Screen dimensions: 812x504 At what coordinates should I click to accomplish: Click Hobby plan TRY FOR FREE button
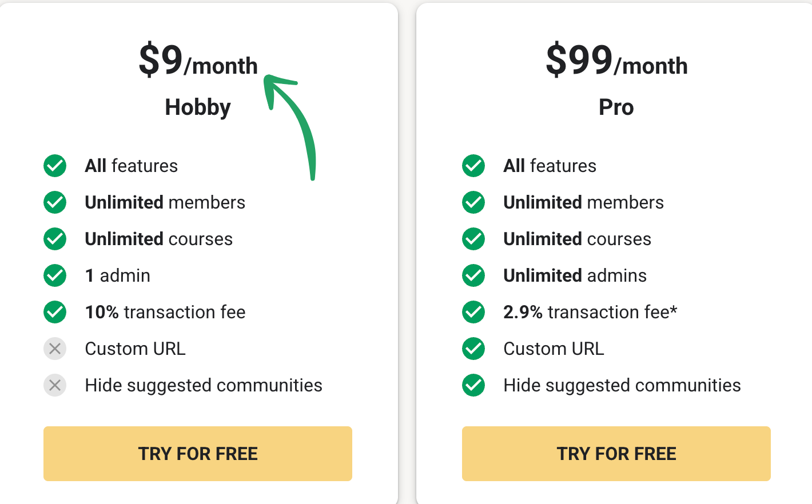coord(197,453)
